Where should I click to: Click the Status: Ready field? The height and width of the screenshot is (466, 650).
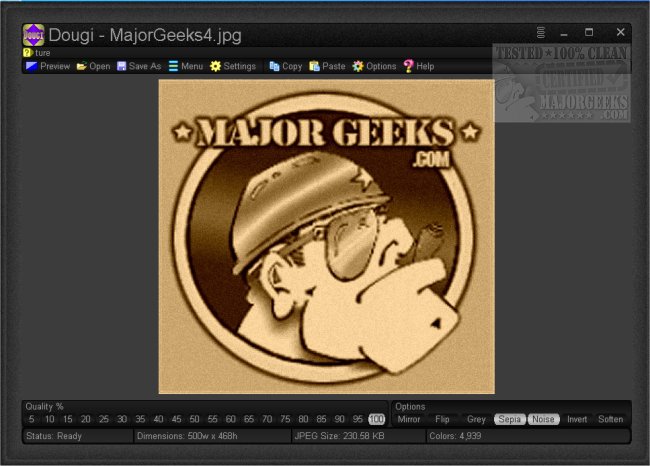(x=78, y=436)
